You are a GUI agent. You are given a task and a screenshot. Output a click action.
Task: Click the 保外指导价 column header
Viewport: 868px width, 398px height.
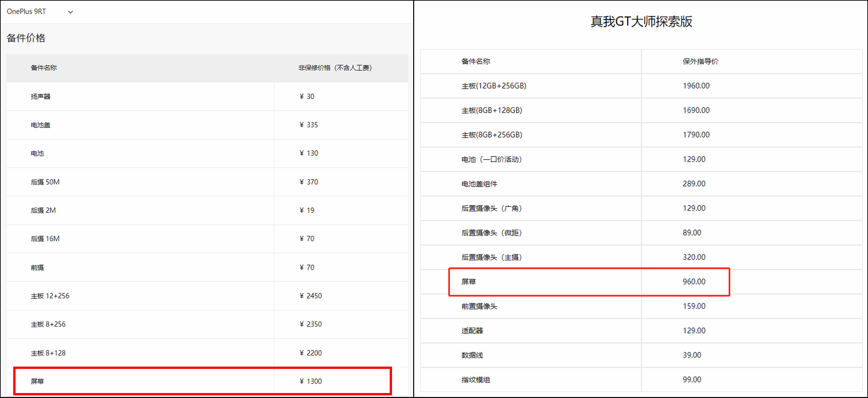700,62
